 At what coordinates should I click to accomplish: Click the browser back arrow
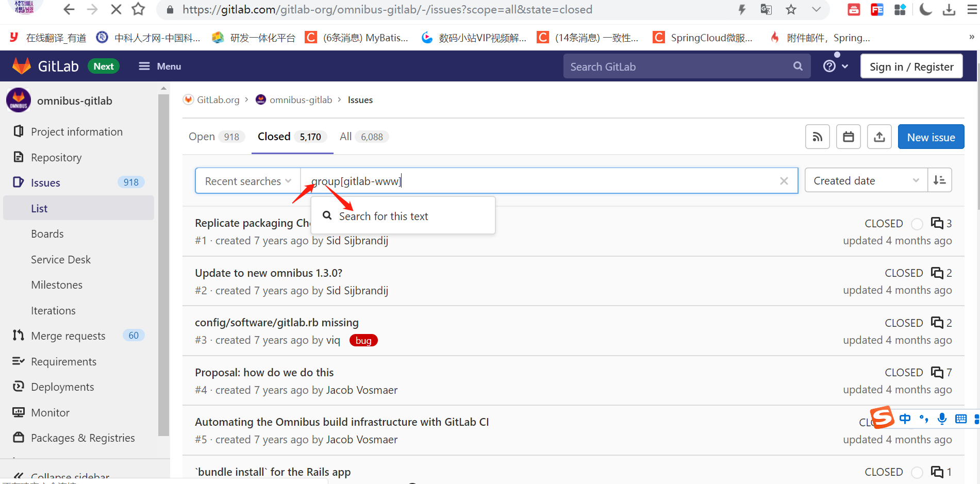[x=69, y=9]
